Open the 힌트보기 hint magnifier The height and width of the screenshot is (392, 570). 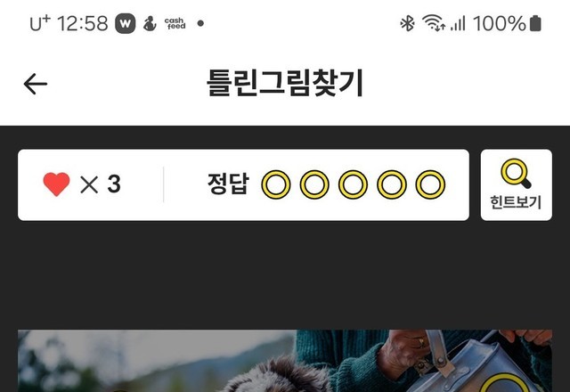tap(517, 184)
